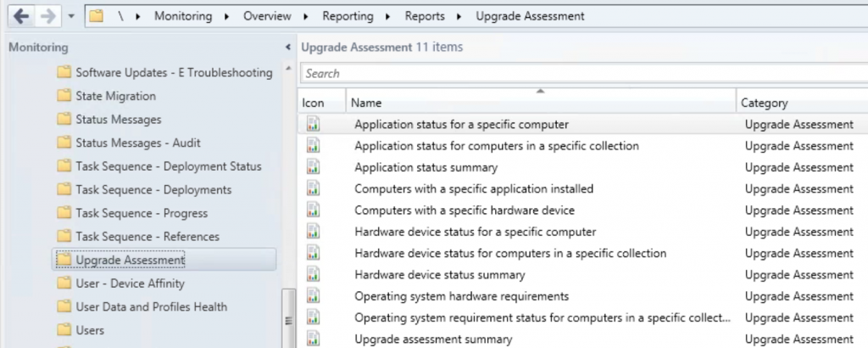Open Task Sequence - Deployments folder
The height and width of the screenshot is (348, 868).
[144, 189]
